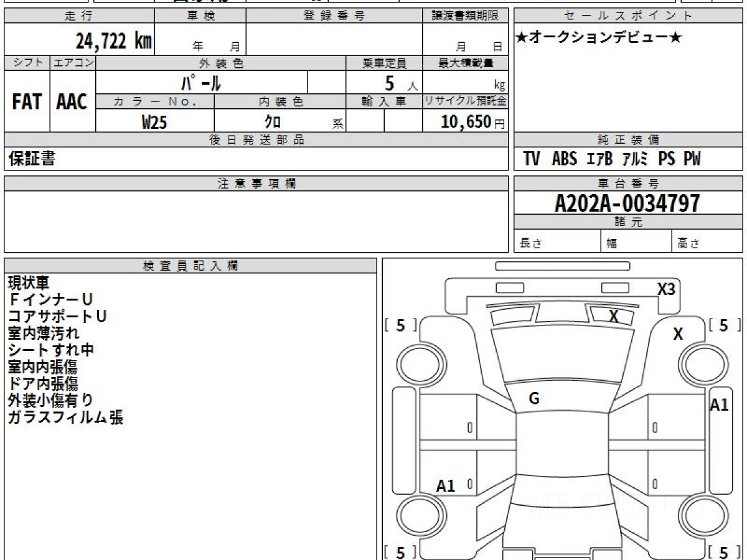Click the 24,722 km mileage value
Image resolution: width=747 pixels, height=560 pixels.
pyautogui.click(x=113, y=42)
